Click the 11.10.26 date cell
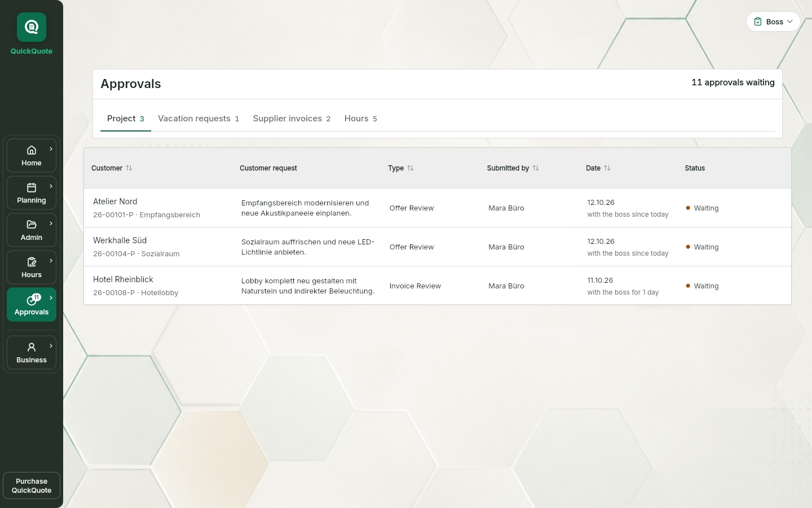Viewport: 812px width, 508px height. tap(600, 281)
